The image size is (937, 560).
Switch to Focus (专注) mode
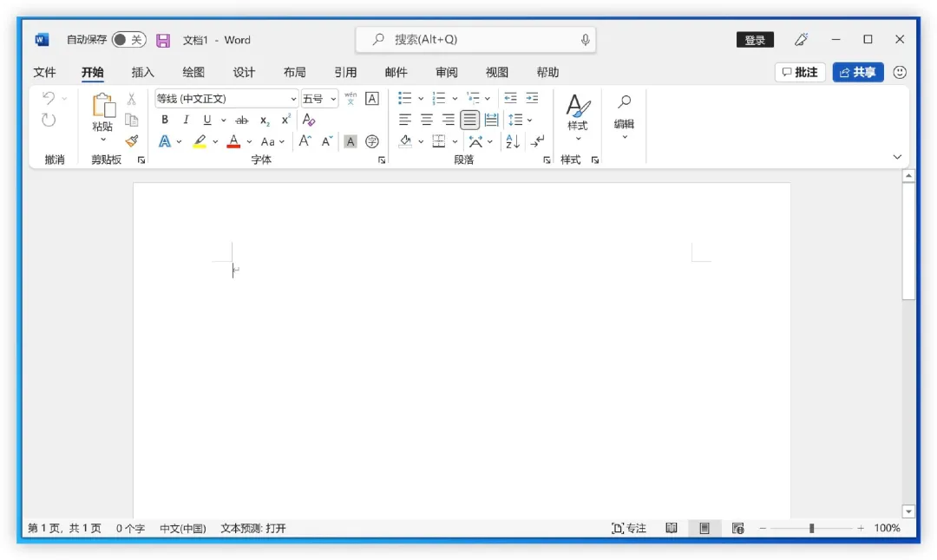pyautogui.click(x=629, y=528)
